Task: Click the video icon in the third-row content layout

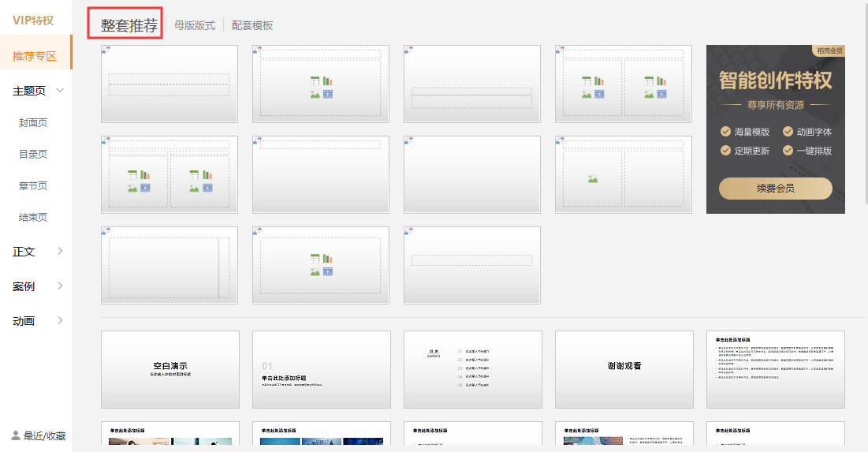Action: click(328, 271)
